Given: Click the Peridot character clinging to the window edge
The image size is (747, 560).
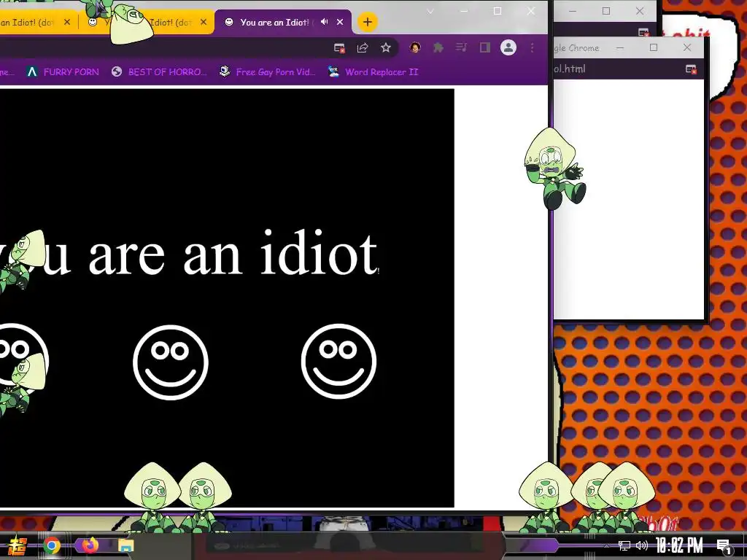Looking at the screenshot, I should pos(554,168).
